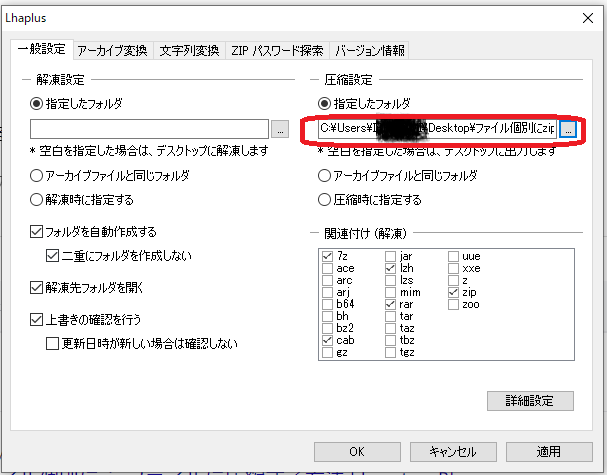Select 圧縮時に指定する radio option
The height and width of the screenshot is (475, 607).
coord(324,199)
